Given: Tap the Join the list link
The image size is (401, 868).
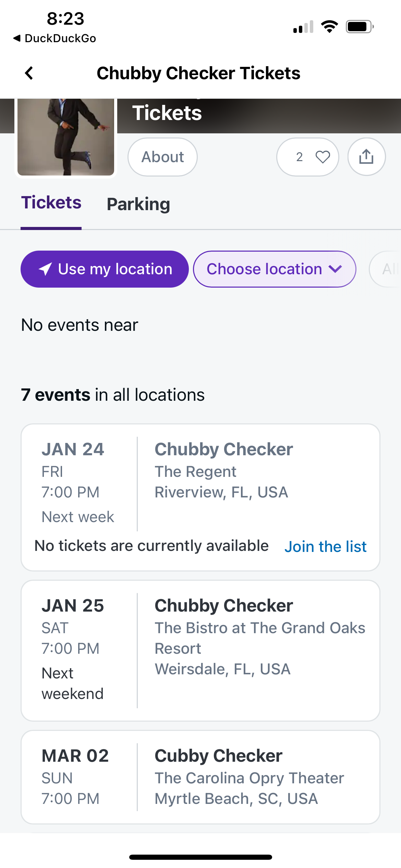Looking at the screenshot, I should point(325,546).
